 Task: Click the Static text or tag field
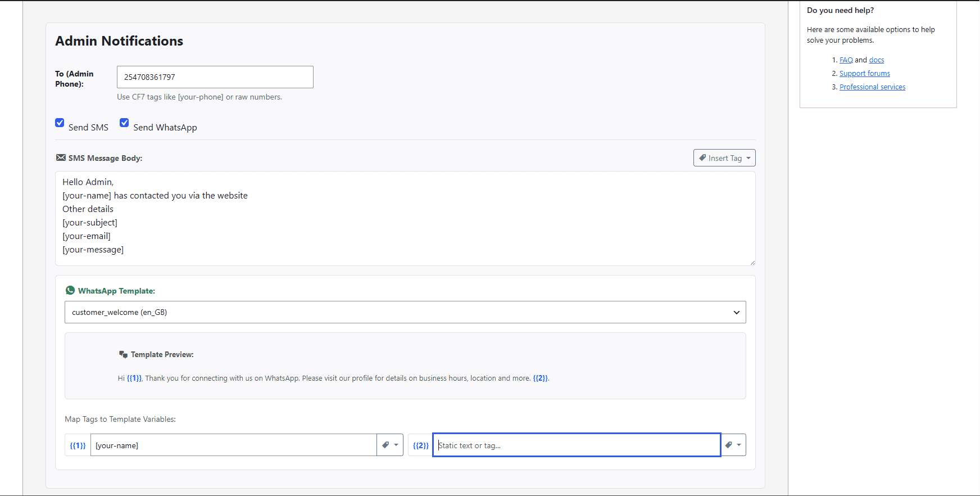tap(577, 445)
